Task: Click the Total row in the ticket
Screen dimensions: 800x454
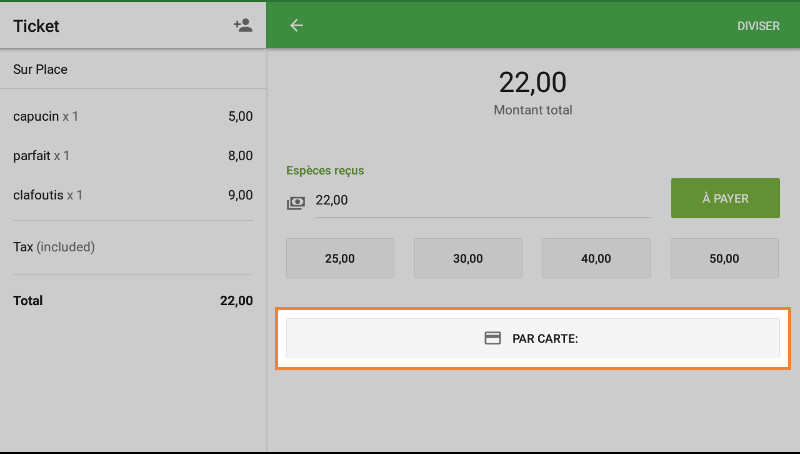Action: [x=132, y=301]
